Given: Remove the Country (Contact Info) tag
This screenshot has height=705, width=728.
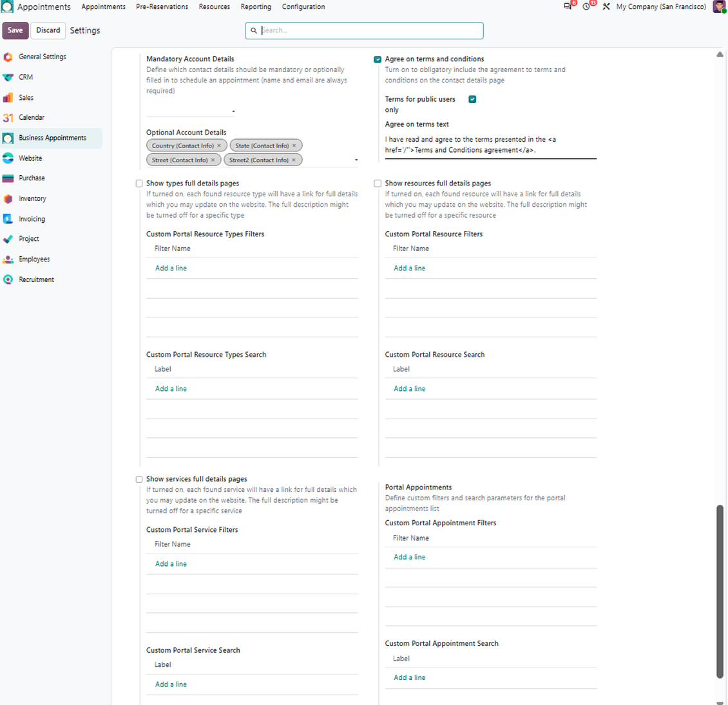Looking at the screenshot, I should (219, 146).
